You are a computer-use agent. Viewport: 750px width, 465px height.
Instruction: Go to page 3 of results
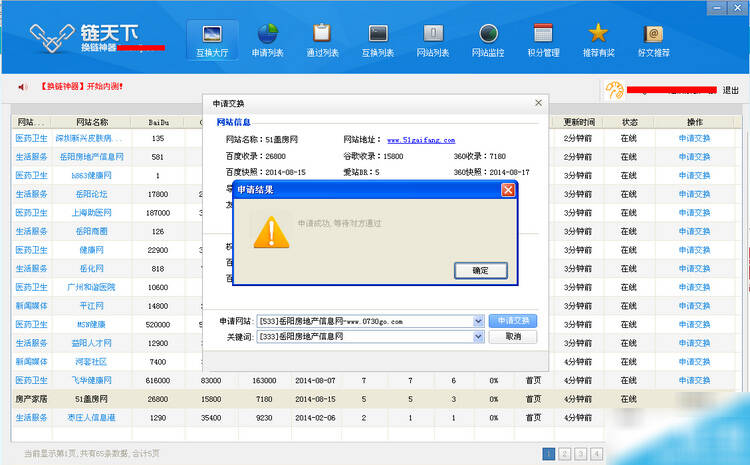580,454
